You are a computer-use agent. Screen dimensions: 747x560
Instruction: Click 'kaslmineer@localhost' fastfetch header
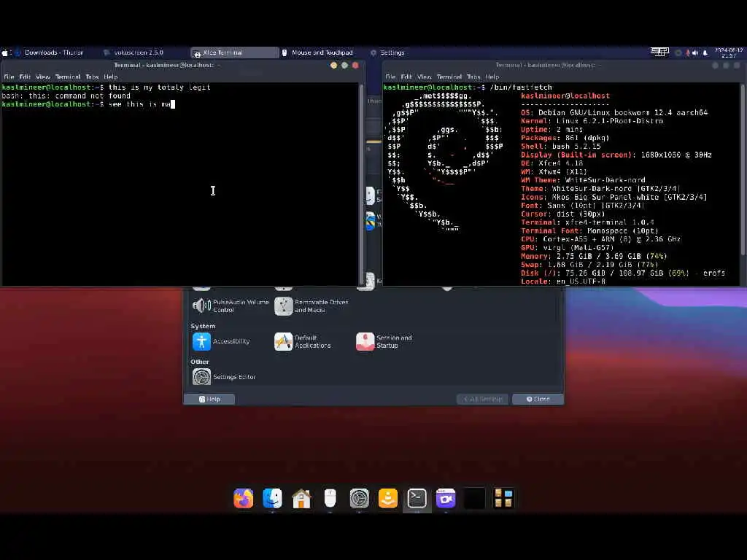[565, 96]
